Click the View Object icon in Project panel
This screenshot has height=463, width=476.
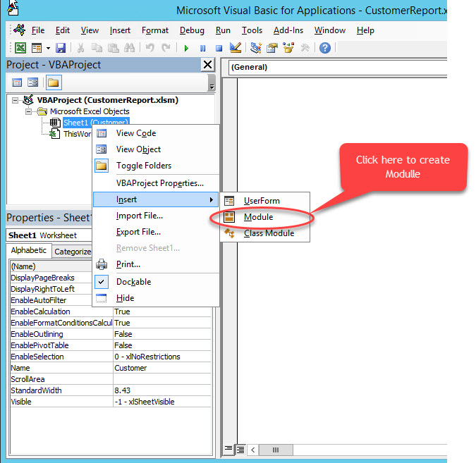pyautogui.click(x=32, y=82)
